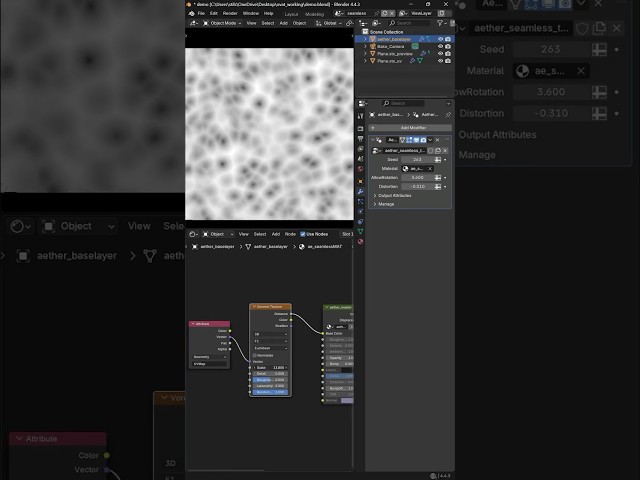Open the Render menu

(x=230, y=13)
